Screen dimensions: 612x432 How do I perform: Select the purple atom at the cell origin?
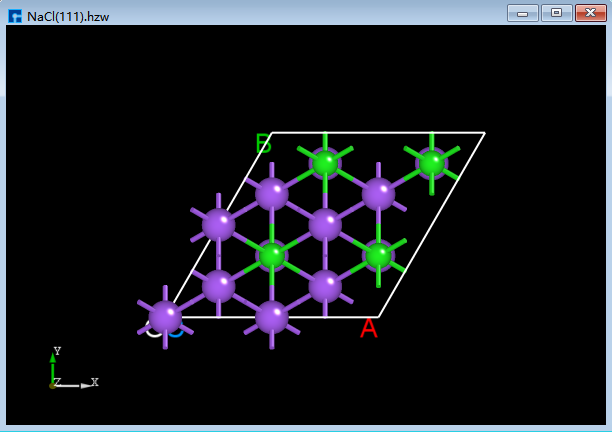coord(165,317)
